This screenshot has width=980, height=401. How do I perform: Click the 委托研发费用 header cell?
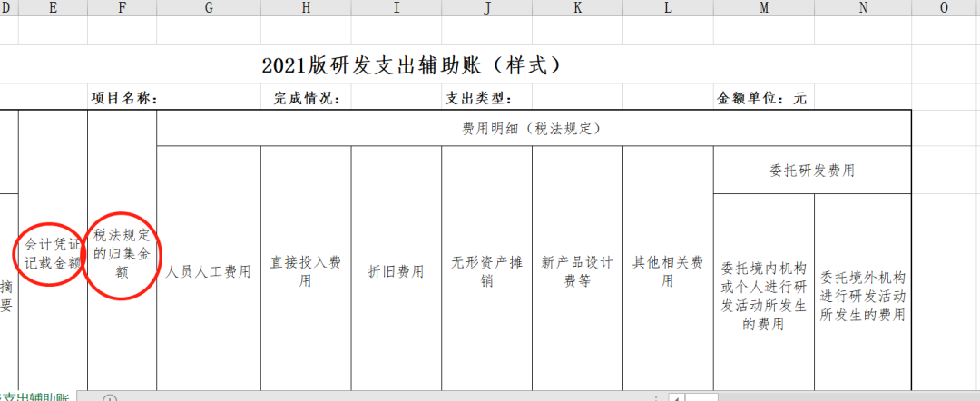[x=812, y=170]
